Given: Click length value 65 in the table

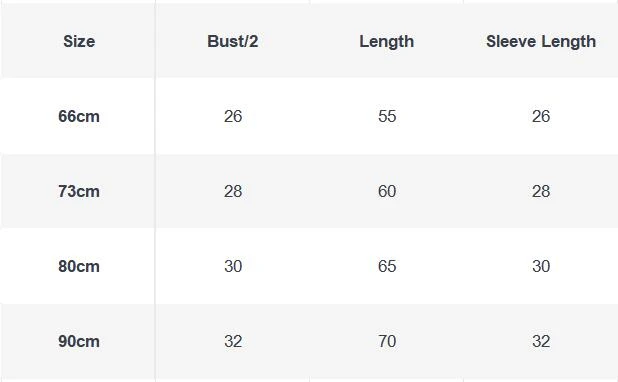Looking at the screenshot, I should (x=387, y=266).
